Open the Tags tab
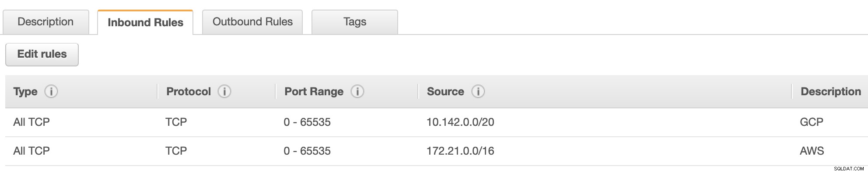Screen dimensions: 868x173 pyautogui.click(x=355, y=22)
